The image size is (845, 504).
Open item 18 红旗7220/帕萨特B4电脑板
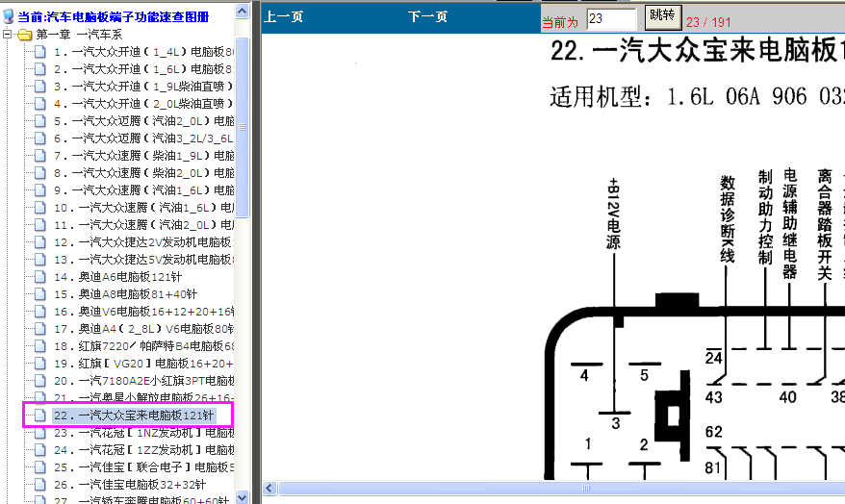click(143, 345)
